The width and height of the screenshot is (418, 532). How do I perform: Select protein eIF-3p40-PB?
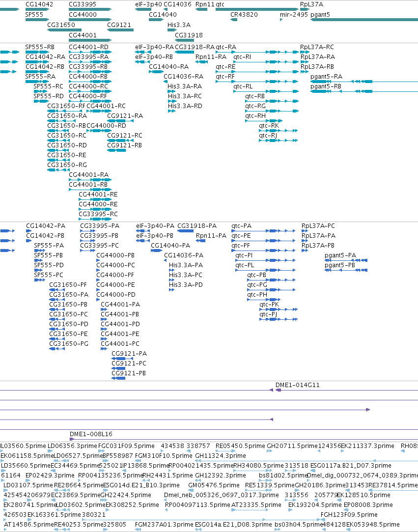coord(155,236)
